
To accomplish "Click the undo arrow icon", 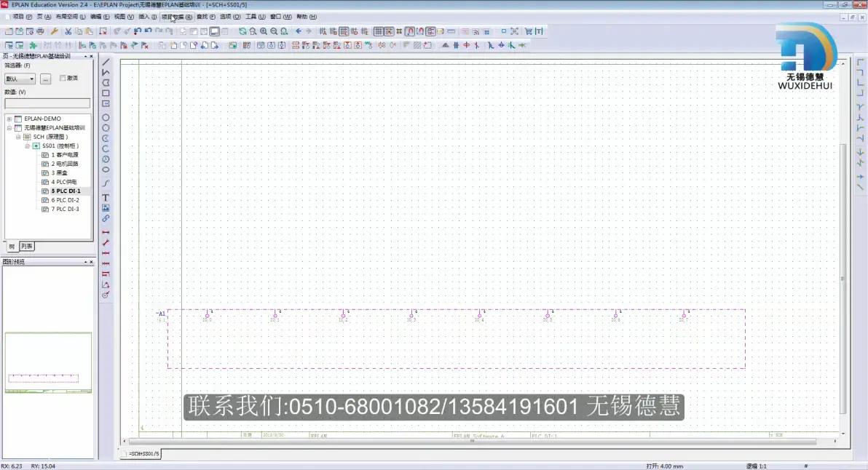I will pyautogui.click(x=149, y=31).
